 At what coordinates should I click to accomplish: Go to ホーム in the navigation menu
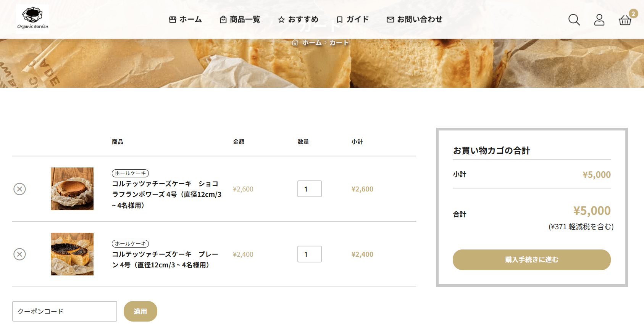click(x=186, y=19)
